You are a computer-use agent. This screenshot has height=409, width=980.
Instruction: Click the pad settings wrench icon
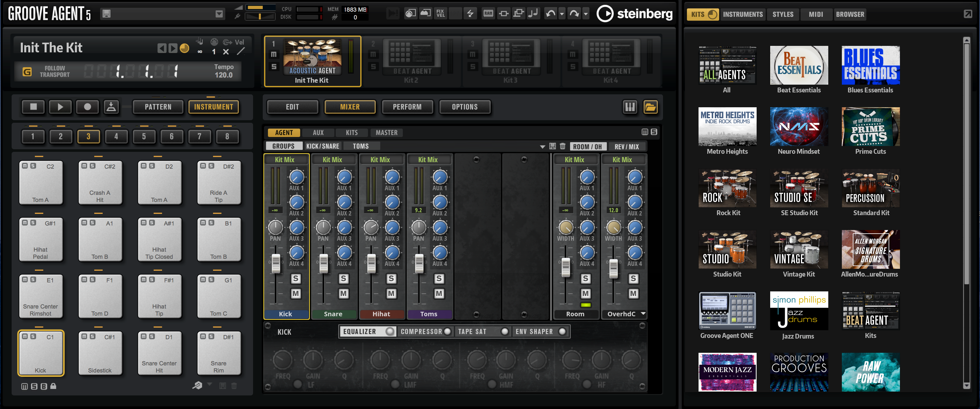pyautogui.click(x=197, y=385)
